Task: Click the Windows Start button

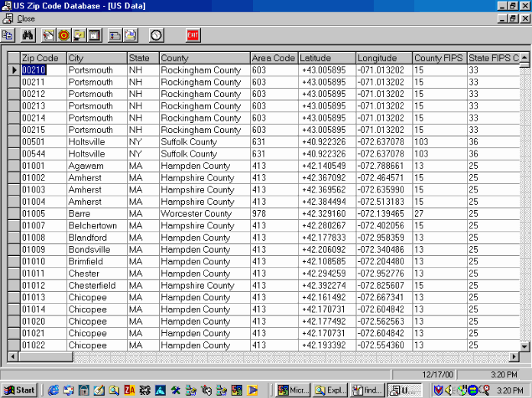Action: [21, 390]
